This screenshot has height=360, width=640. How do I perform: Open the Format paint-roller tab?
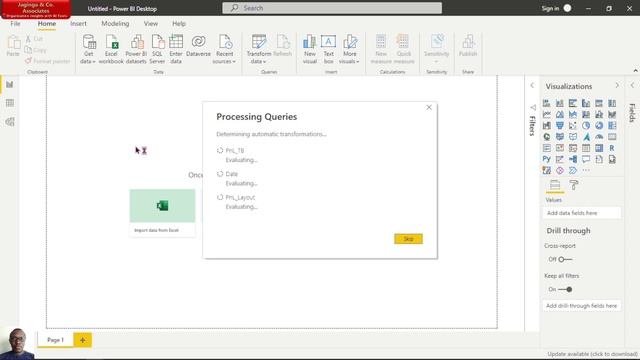click(x=573, y=185)
